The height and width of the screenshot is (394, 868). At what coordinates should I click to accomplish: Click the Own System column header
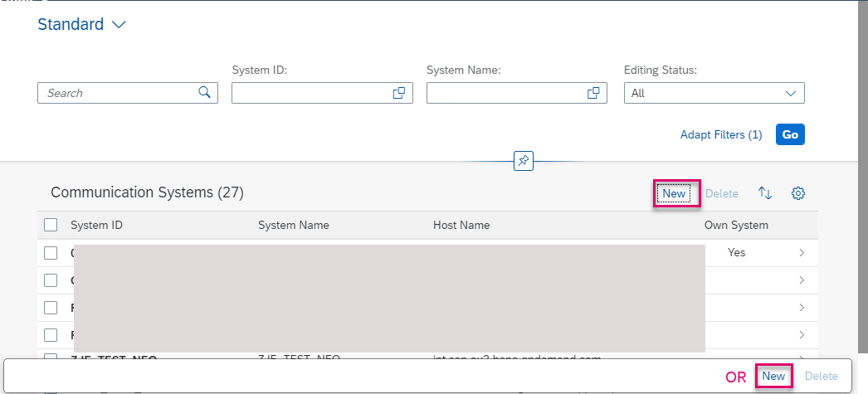pyautogui.click(x=736, y=226)
